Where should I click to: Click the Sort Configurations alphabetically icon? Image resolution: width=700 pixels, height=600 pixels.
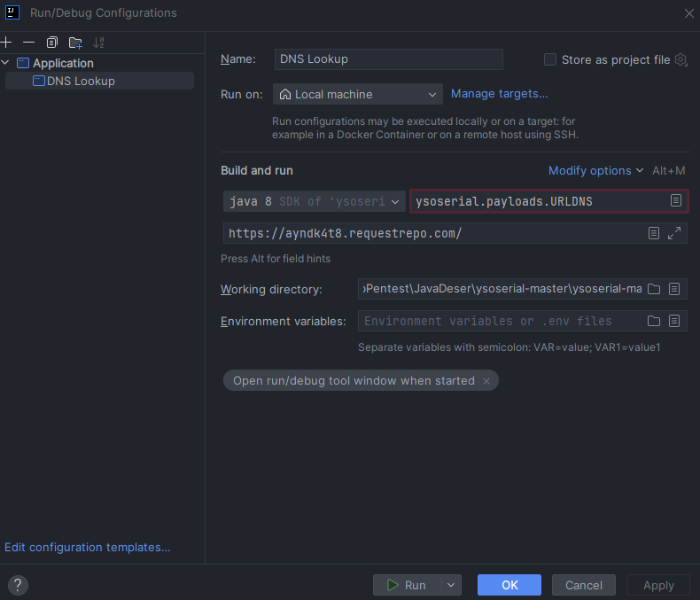(x=98, y=42)
